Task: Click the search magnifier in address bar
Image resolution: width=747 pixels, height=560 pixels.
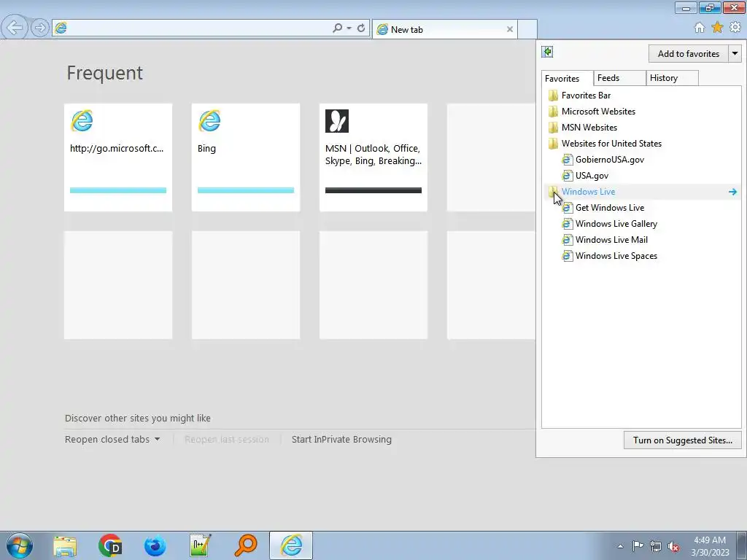Action: (x=337, y=28)
